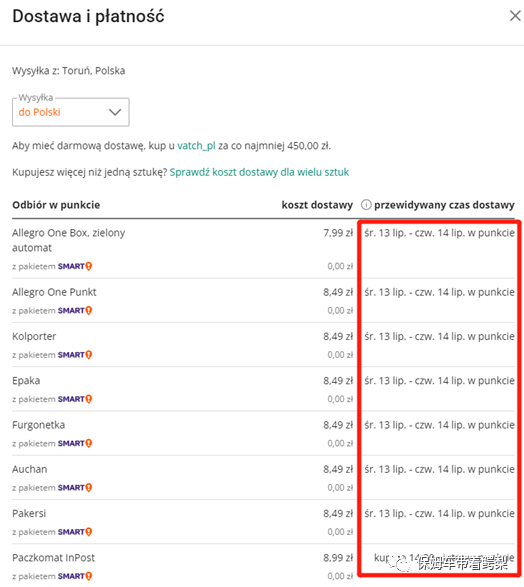524x587 pixels.
Task: Select the Paczkomat InPost delivery option
Action: coord(263,566)
